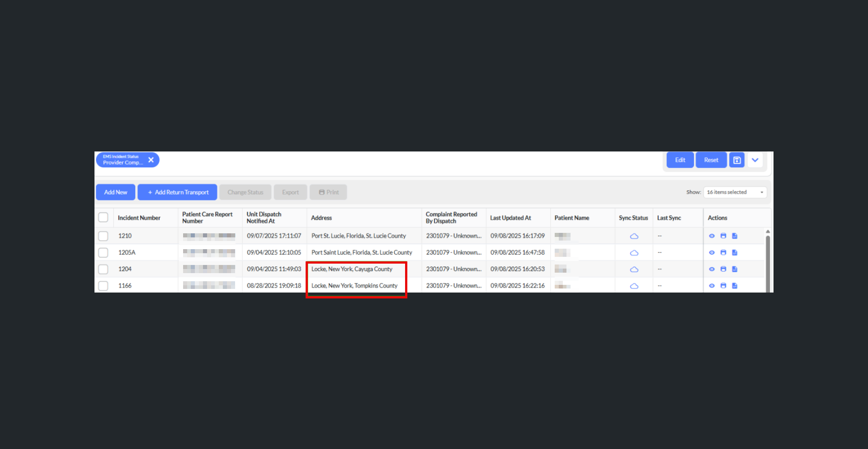Click the save filter floppy disk icon
The height and width of the screenshot is (449, 868).
737,160
